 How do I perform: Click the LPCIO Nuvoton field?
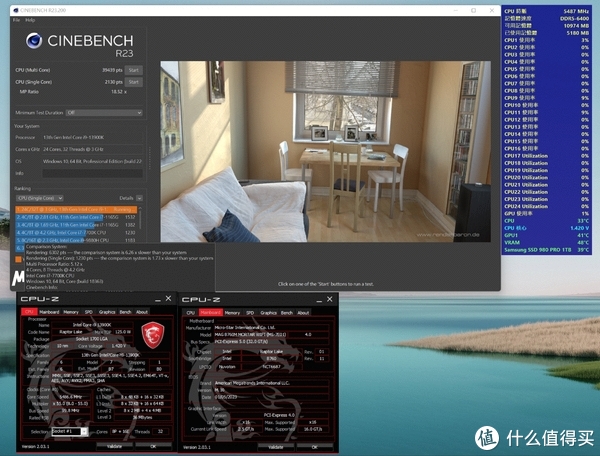(x=227, y=366)
